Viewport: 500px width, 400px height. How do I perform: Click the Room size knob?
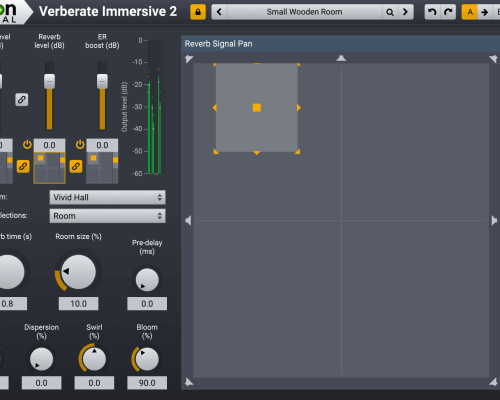point(78,272)
